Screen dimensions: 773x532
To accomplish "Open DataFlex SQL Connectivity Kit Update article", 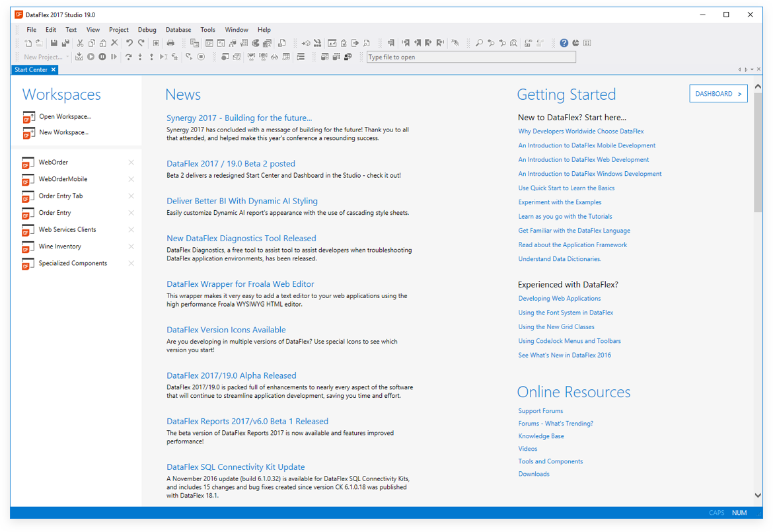I will point(236,467).
